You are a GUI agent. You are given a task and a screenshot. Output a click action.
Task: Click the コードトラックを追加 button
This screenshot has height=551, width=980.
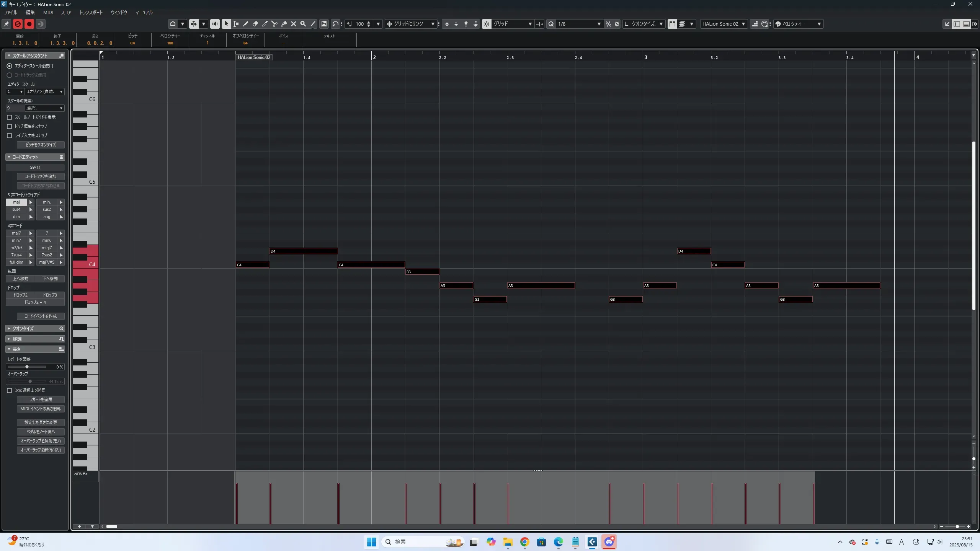coord(41,176)
